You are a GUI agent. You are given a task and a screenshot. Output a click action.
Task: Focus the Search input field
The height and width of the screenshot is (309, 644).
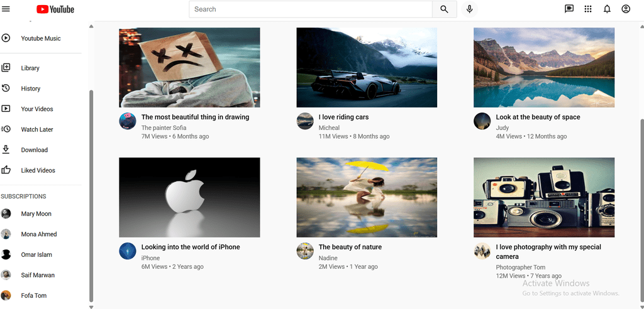[311, 9]
